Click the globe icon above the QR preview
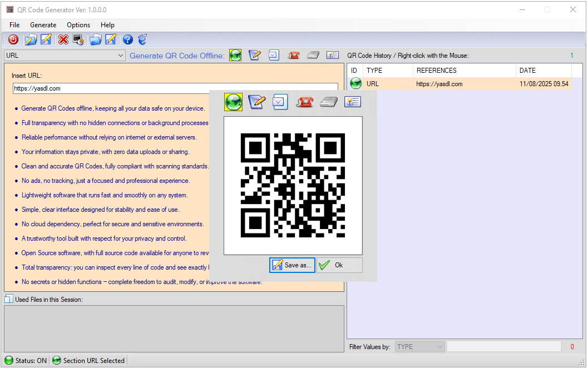Viewport: 588px width, 368px height. [x=233, y=102]
